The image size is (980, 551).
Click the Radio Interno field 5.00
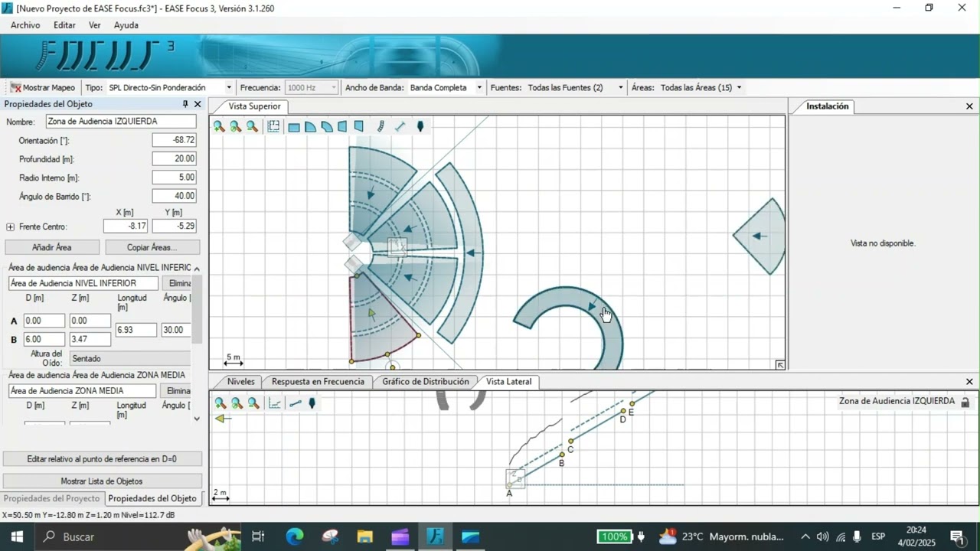pos(174,177)
